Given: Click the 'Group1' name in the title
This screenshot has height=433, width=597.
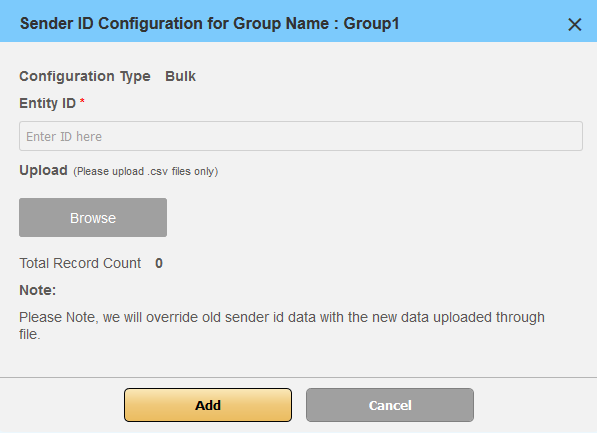Looking at the screenshot, I should (371, 24).
